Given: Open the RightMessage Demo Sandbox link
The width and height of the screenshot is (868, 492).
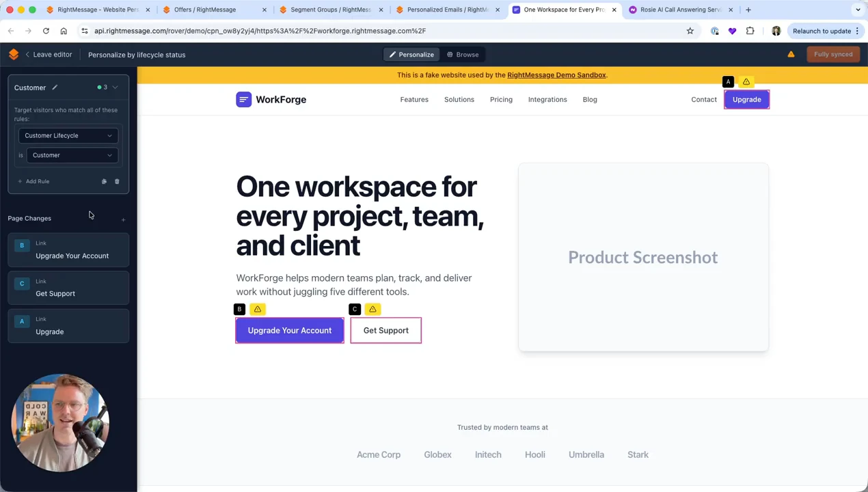Looking at the screenshot, I should [x=556, y=75].
